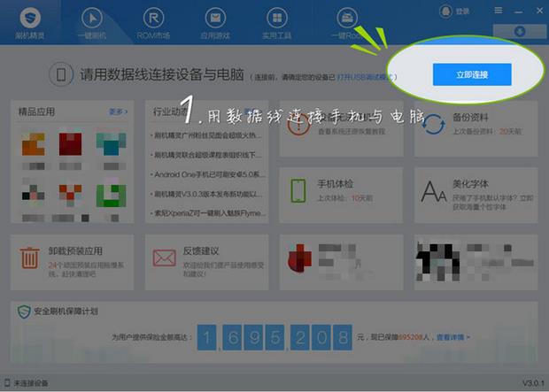Click the 备份资料 sync arrows icon
Image resolution: width=549 pixels, height=392 pixels.
pos(434,125)
